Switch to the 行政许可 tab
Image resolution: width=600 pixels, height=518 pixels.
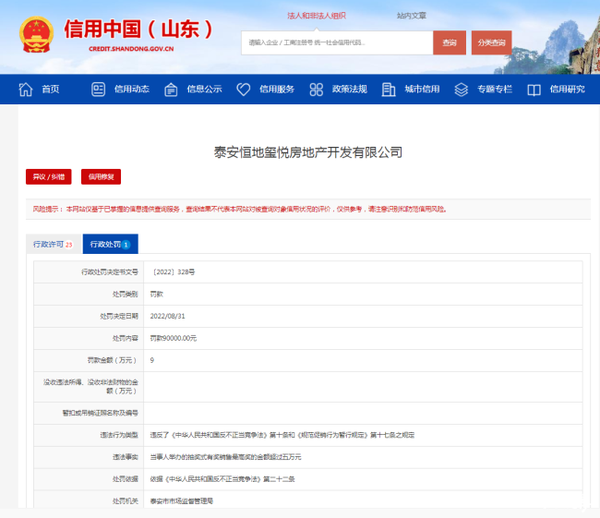(53, 244)
